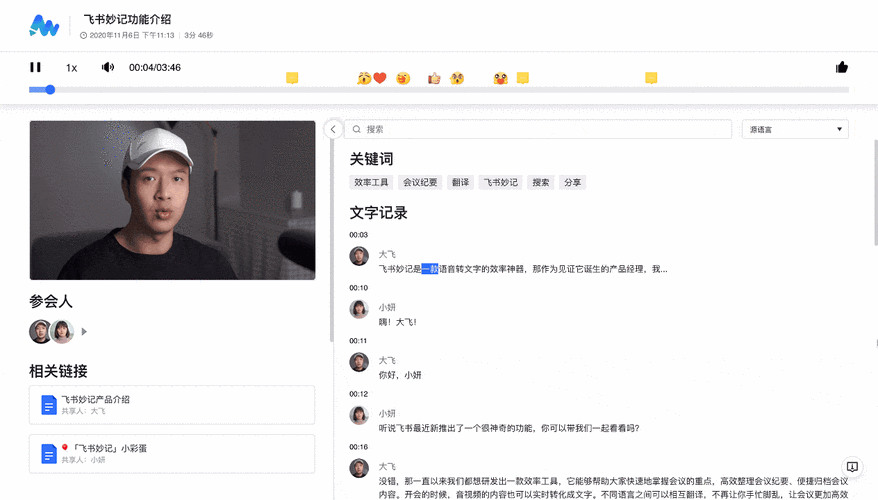The width and height of the screenshot is (878, 500).
Task: Click the blue document icon for 小彩蛋
Action: point(49,454)
